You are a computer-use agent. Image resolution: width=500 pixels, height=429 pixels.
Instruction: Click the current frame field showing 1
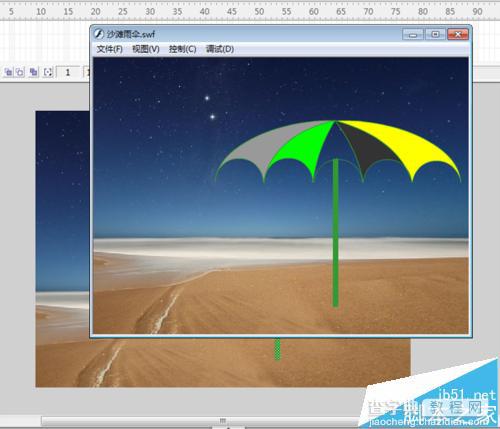[68, 72]
